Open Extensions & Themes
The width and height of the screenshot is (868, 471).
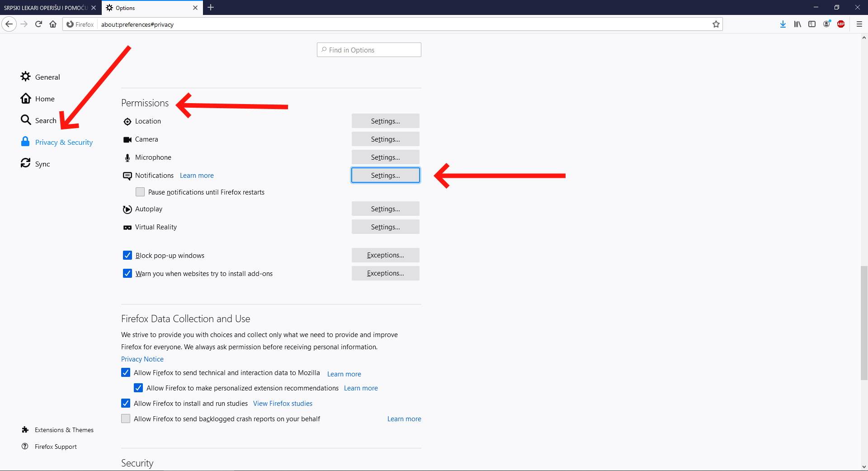click(x=63, y=430)
